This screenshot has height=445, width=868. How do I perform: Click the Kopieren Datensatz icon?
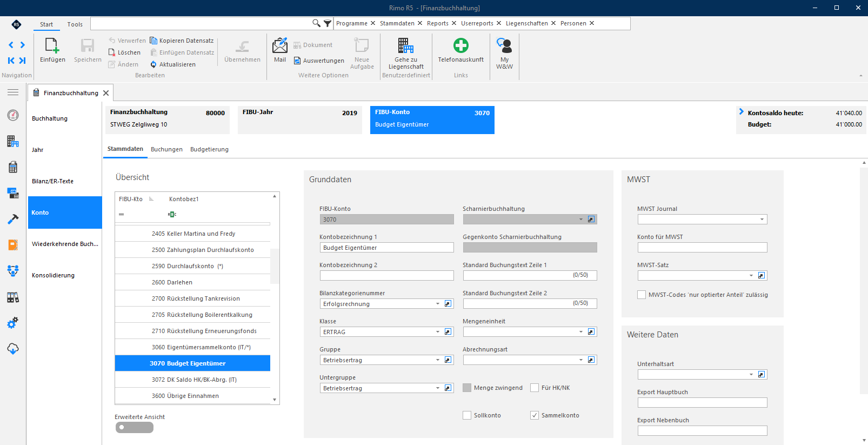153,41
